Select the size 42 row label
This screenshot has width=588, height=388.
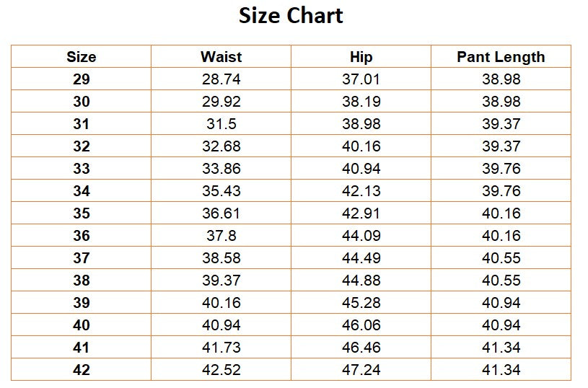pos(81,370)
